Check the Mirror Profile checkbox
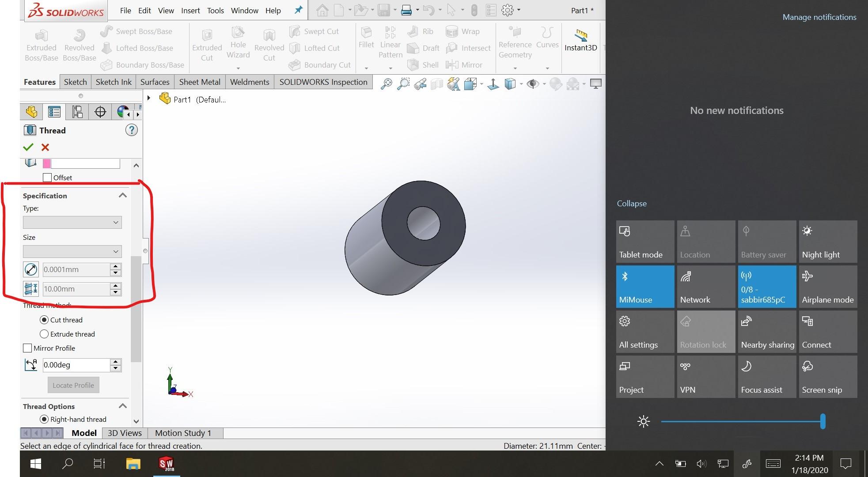The height and width of the screenshot is (477, 868). coord(27,348)
